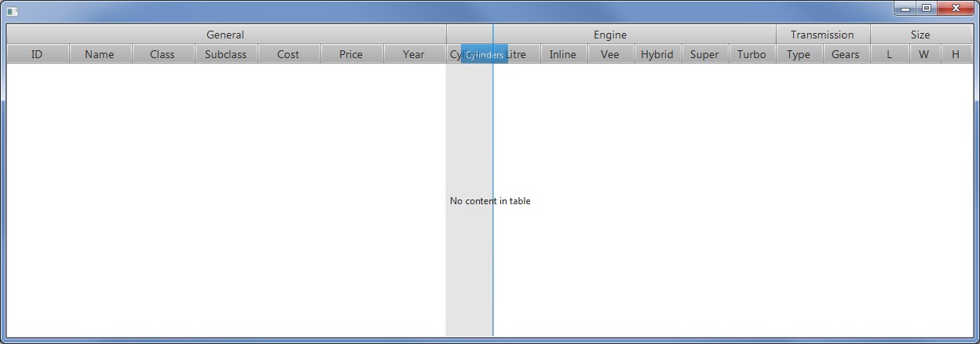
Task: Click the Inline column header
Action: click(x=563, y=54)
